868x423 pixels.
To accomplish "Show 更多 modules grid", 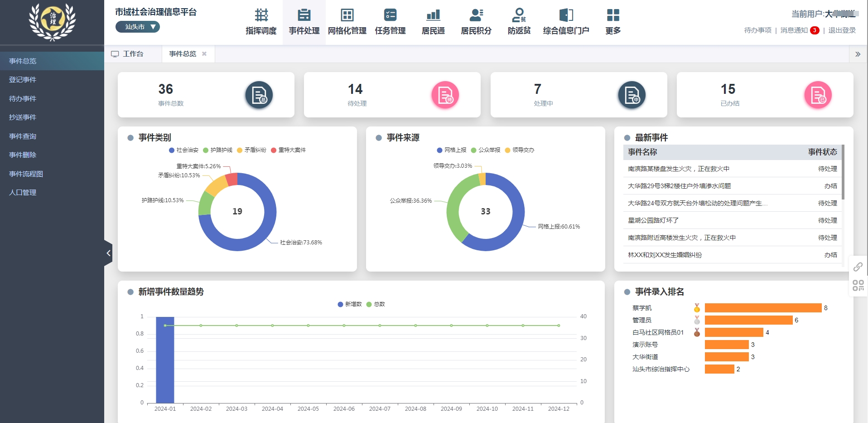I will 613,22.
